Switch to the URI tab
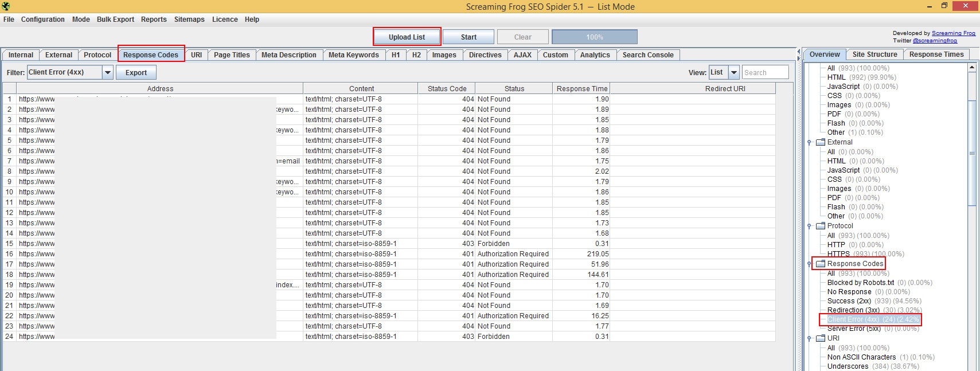980x371 pixels. [196, 55]
